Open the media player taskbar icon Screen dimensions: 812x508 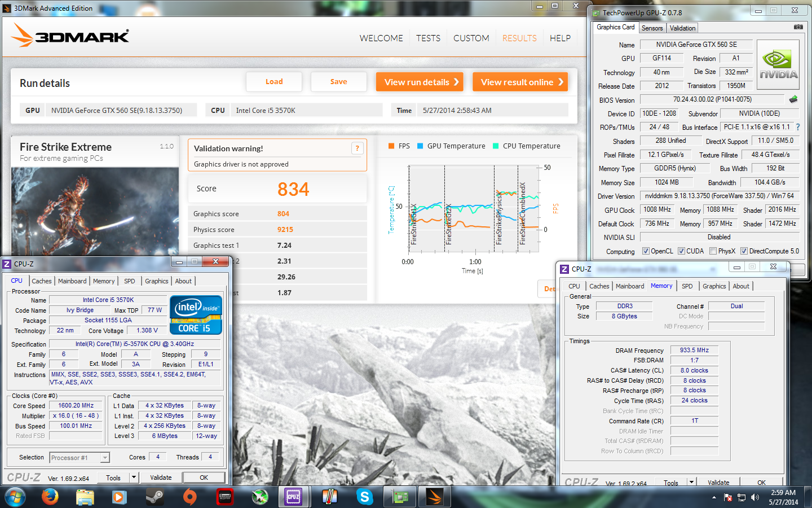[x=119, y=497]
